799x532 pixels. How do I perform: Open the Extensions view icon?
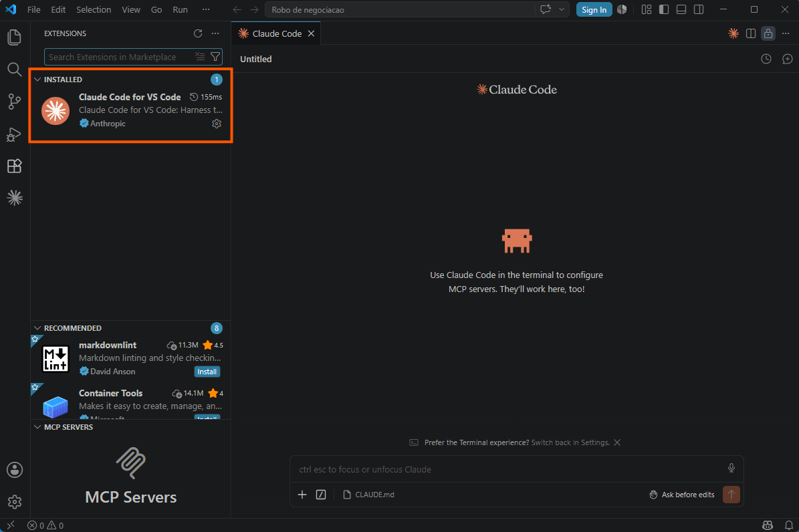(14, 166)
